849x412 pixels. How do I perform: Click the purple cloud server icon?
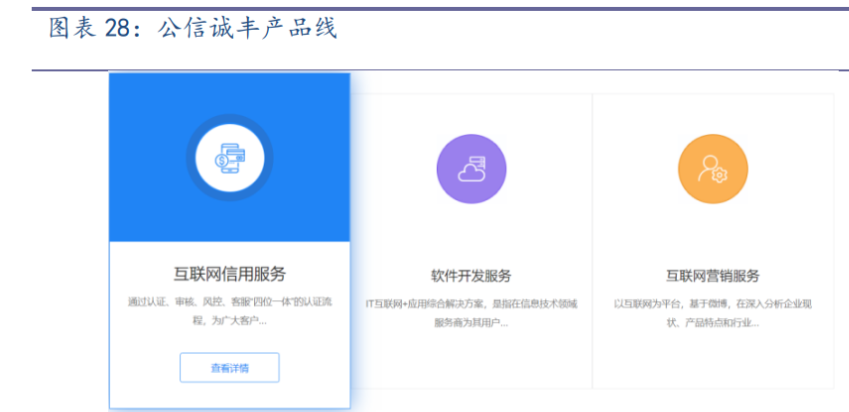pos(472,169)
